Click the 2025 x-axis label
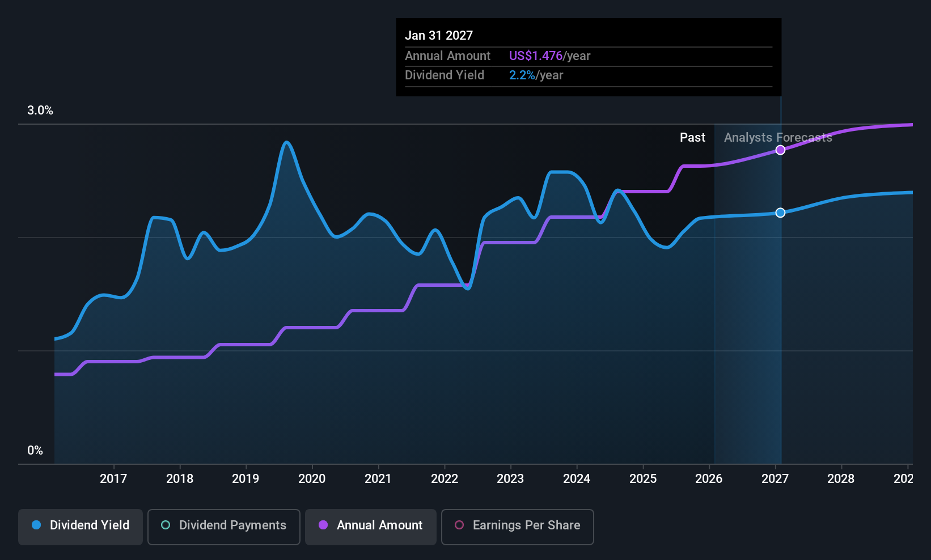The width and height of the screenshot is (931, 560). tap(643, 478)
